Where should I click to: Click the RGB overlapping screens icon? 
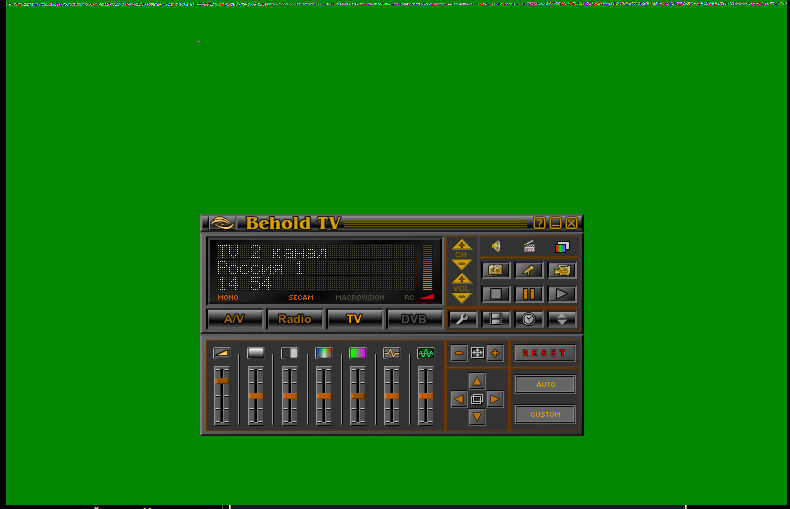tap(562, 247)
